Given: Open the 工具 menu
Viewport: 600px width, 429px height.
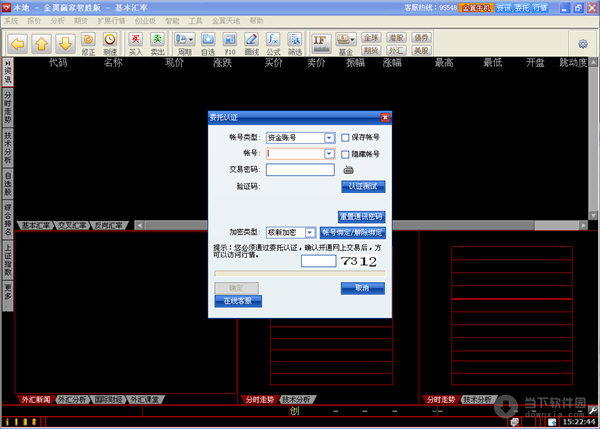Looking at the screenshot, I should coord(195,21).
